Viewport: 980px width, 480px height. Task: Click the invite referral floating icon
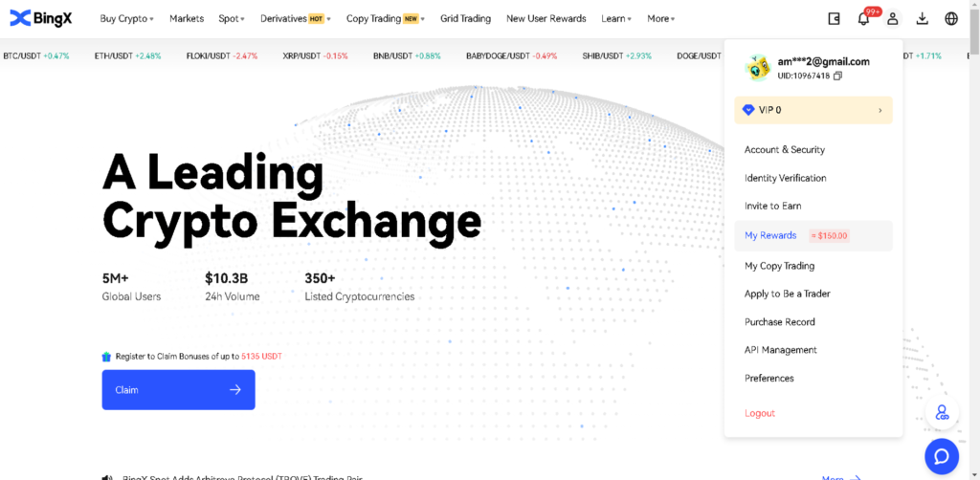(x=942, y=413)
